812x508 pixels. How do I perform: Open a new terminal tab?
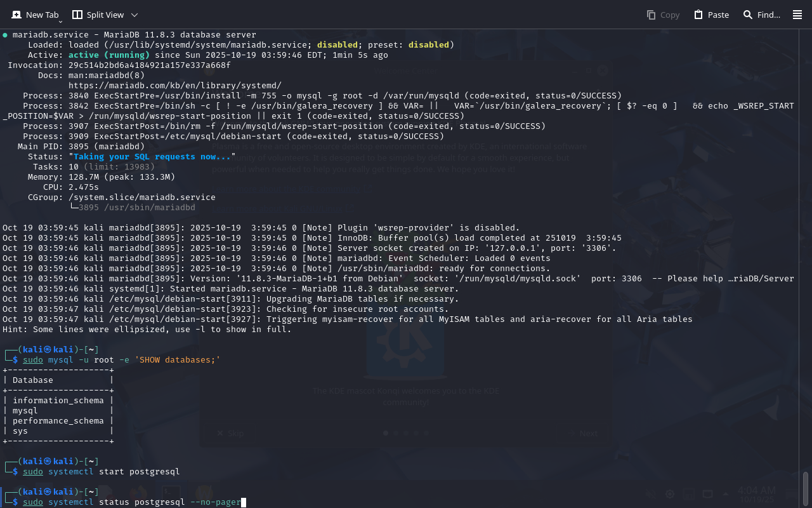36,15
